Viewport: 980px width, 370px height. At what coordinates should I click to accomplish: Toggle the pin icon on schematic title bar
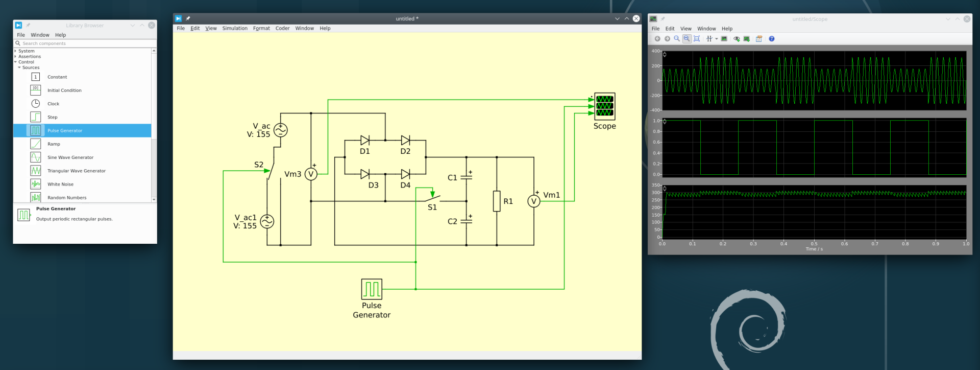point(188,18)
